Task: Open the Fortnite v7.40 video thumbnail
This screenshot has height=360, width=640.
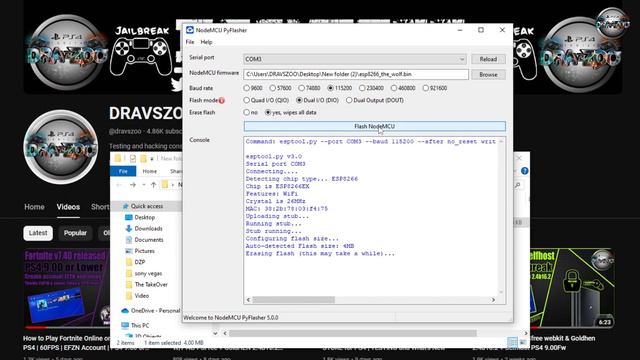Action: tap(67, 288)
